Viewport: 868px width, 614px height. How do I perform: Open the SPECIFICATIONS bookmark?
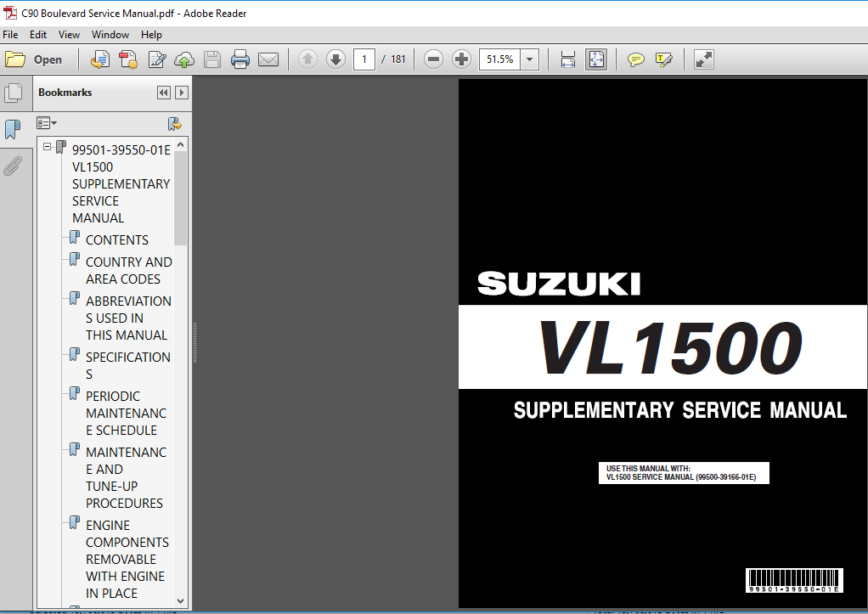(128, 365)
